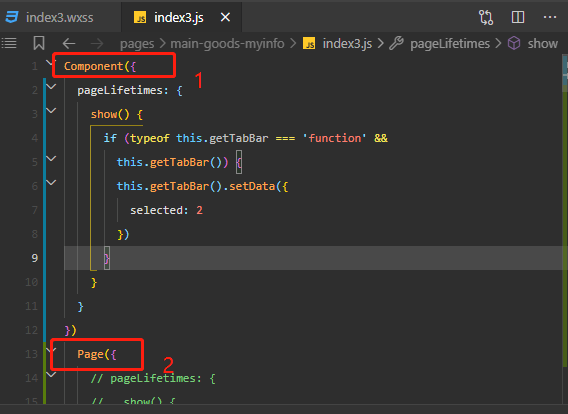Image resolution: width=568 pixels, height=414 pixels.
Task: Click the Component keyword on line 1
Action: pyautogui.click(x=94, y=66)
